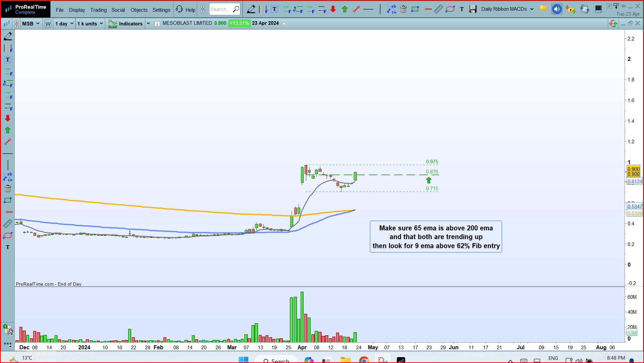This screenshot has height=363, width=644.
Task: Click the 0.975 Fibonacci level label
Action: (432, 162)
